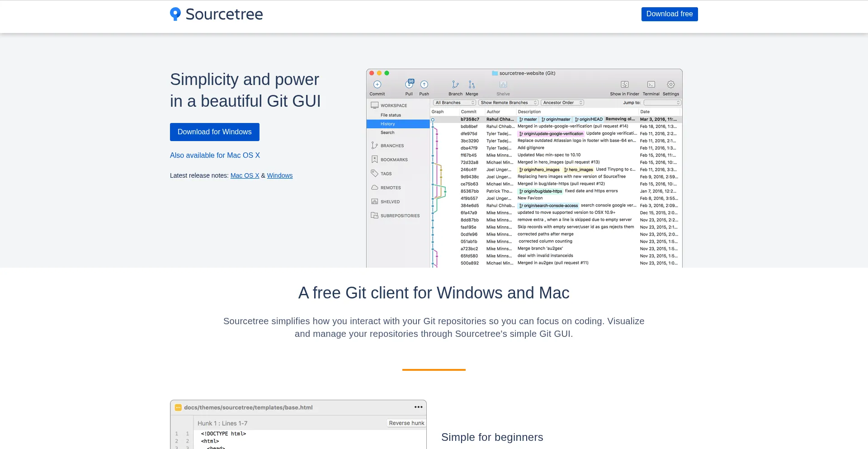Open the three-dots menu on base.html panel

(419, 407)
